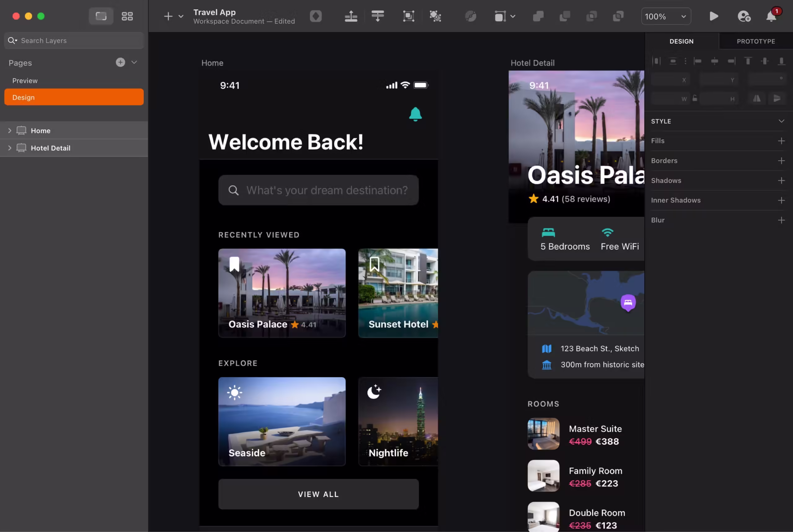Image resolution: width=793 pixels, height=532 pixels.
Task: Click the Oasis Palace card thumbnail
Action: point(282,292)
